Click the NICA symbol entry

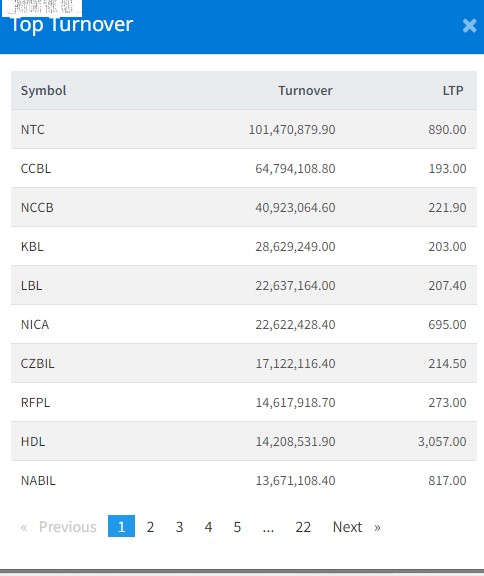coord(35,324)
